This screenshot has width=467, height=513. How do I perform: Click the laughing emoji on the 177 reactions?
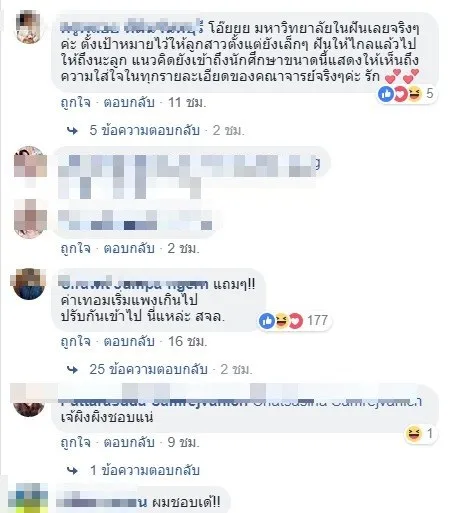[281, 321]
